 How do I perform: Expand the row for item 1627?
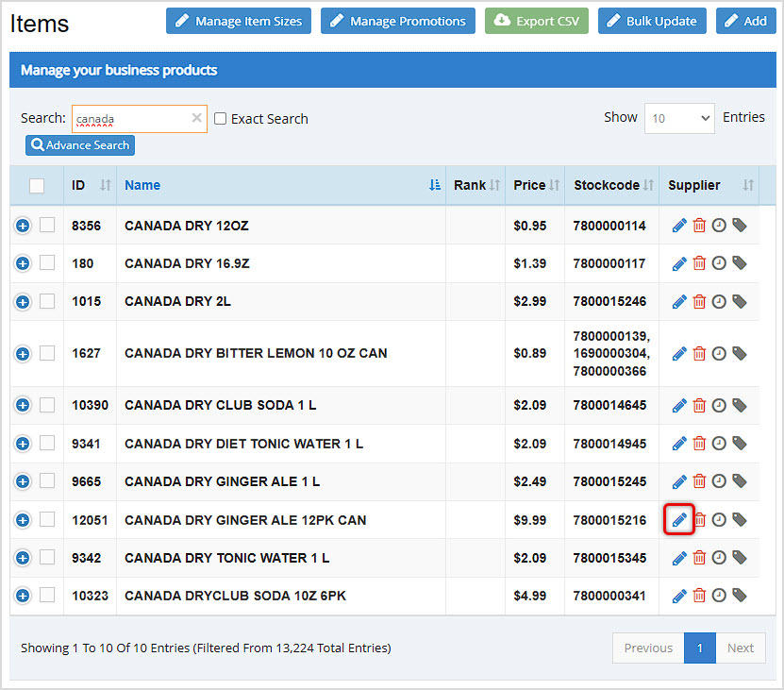point(22,353)
